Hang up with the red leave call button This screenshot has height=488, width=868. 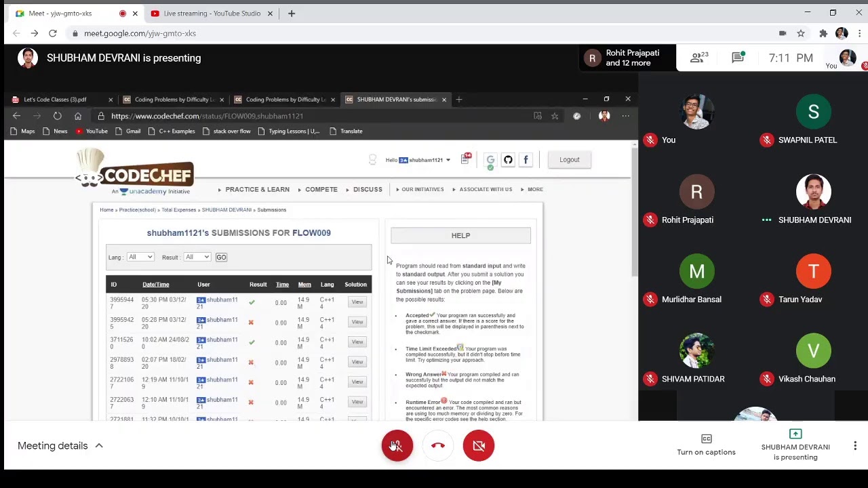[438, 445]
